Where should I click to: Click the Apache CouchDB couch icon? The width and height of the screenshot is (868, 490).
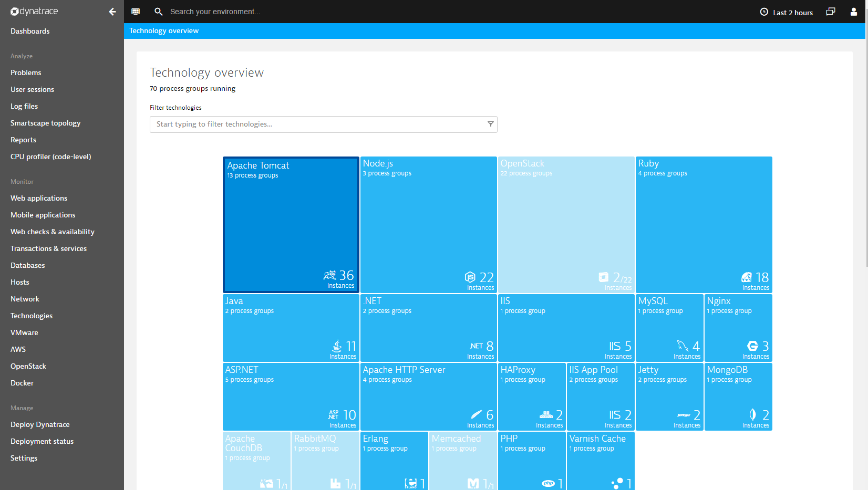coord(267,484)
